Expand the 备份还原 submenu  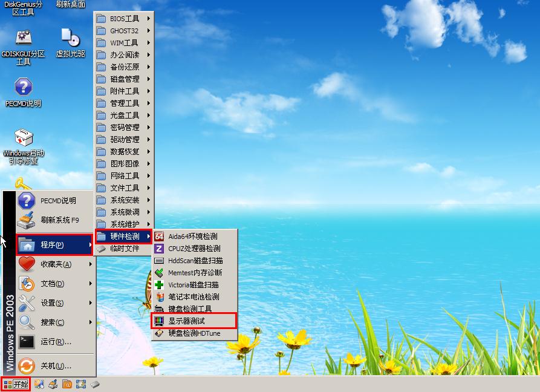tap(123, 67)
